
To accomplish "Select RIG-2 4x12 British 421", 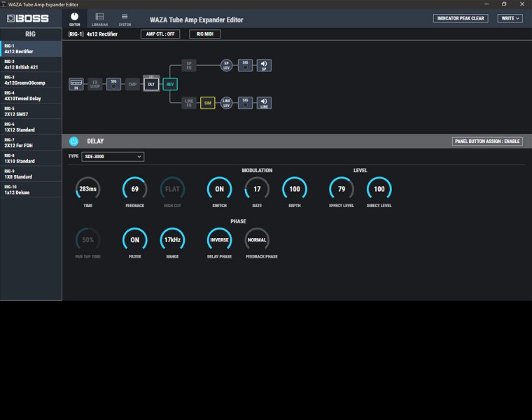I will (31, 64).
